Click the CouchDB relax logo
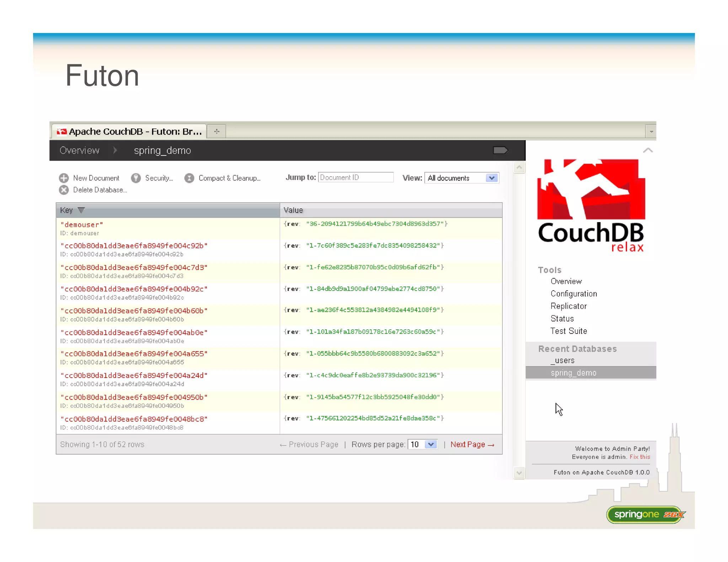 (x=591, y=205)
